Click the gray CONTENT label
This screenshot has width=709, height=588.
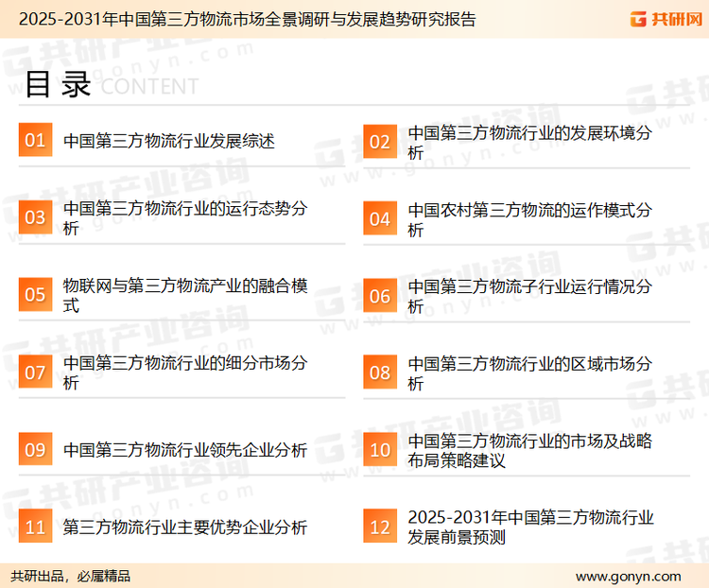(x=149, y=86)
